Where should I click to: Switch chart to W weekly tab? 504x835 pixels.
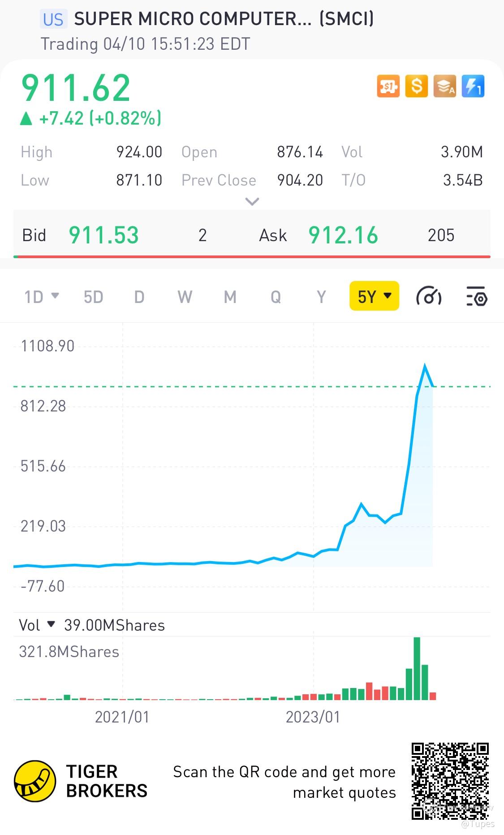click(x=185, y=297)
